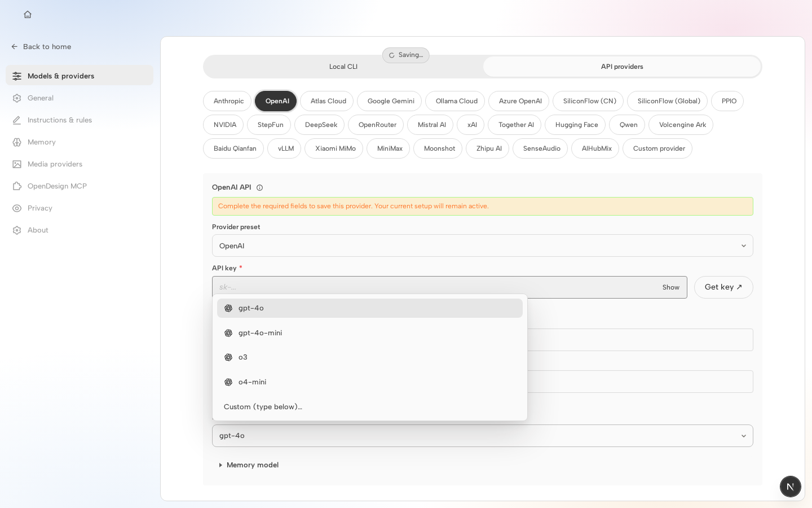Click the info icon beside OpenAI API
The width and height of the screenshot is (812, 508).
click(x=259, y=187)
